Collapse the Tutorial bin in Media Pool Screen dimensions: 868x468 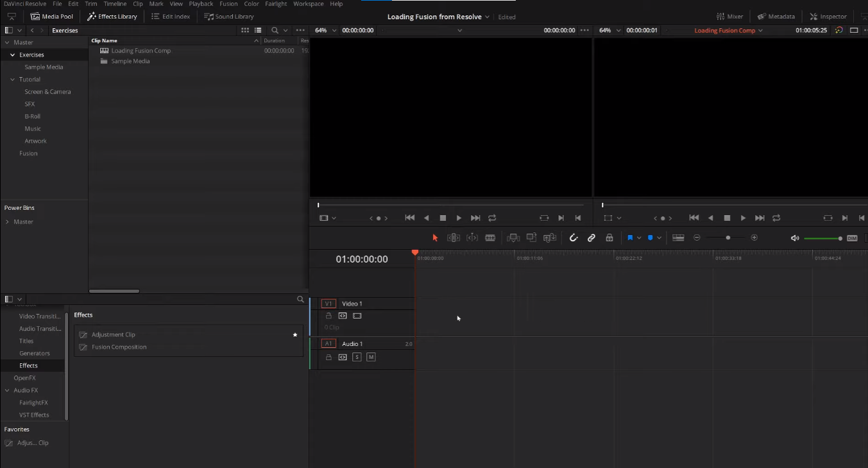(x=11, y=79)
